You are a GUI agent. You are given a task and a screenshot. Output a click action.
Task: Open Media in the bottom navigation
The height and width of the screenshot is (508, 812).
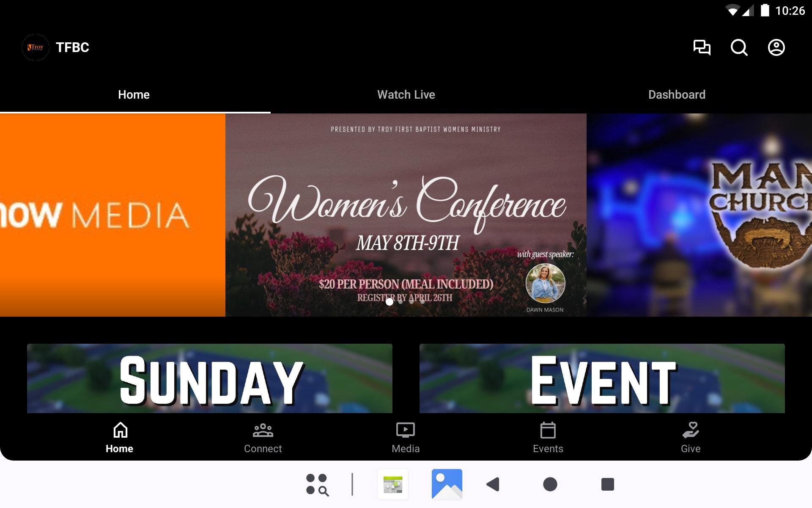(x=405, y=438)
